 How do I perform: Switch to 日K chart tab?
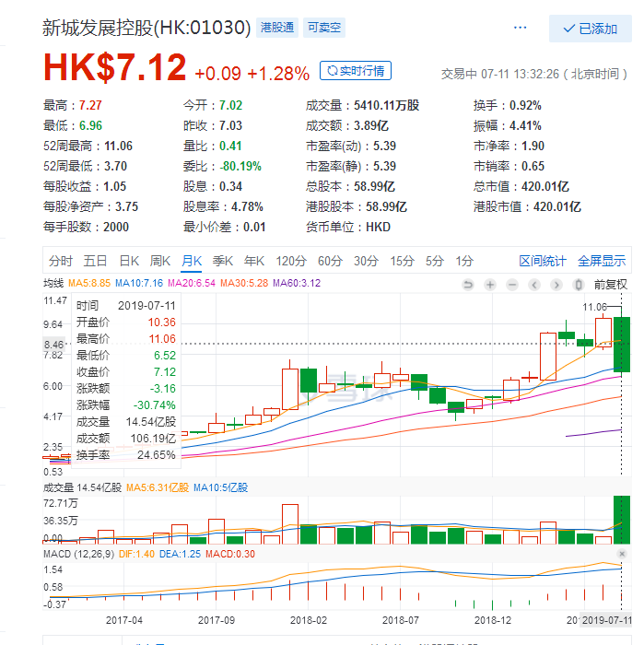[x=129, y=261]
